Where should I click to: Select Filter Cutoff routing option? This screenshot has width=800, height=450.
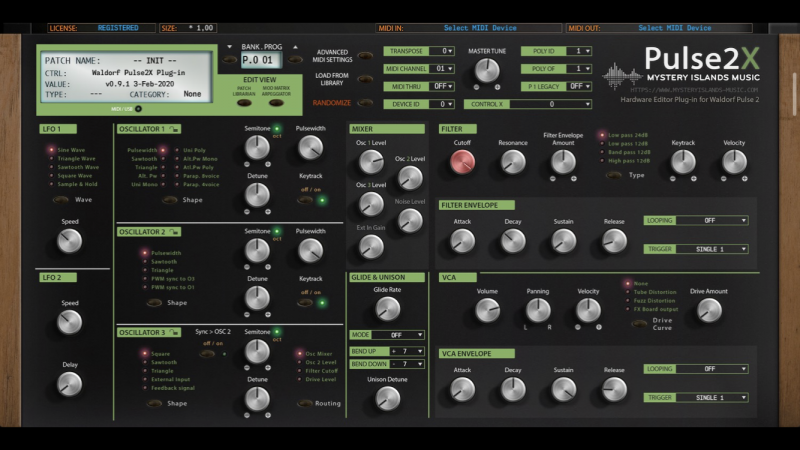[x=321, y=371]
